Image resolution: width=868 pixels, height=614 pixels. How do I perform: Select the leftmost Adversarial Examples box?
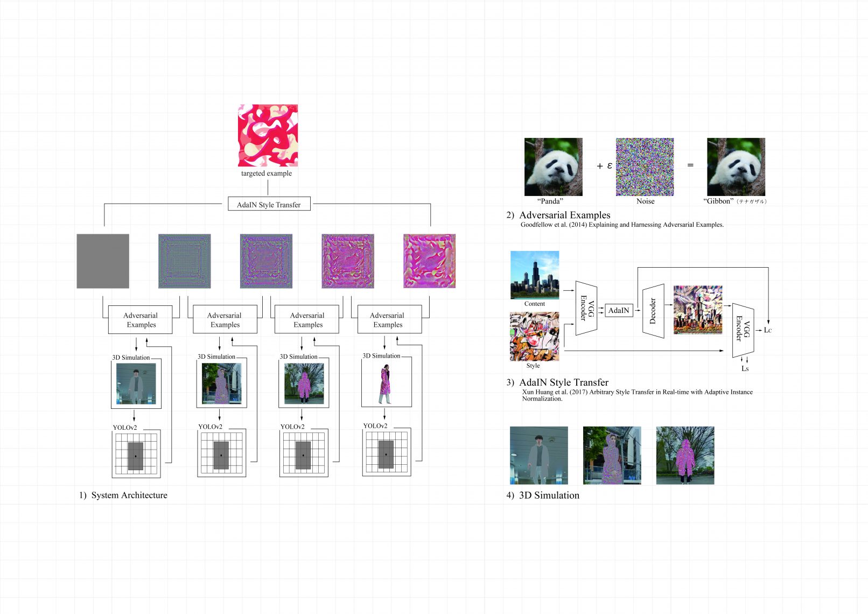tap(141, 320)
